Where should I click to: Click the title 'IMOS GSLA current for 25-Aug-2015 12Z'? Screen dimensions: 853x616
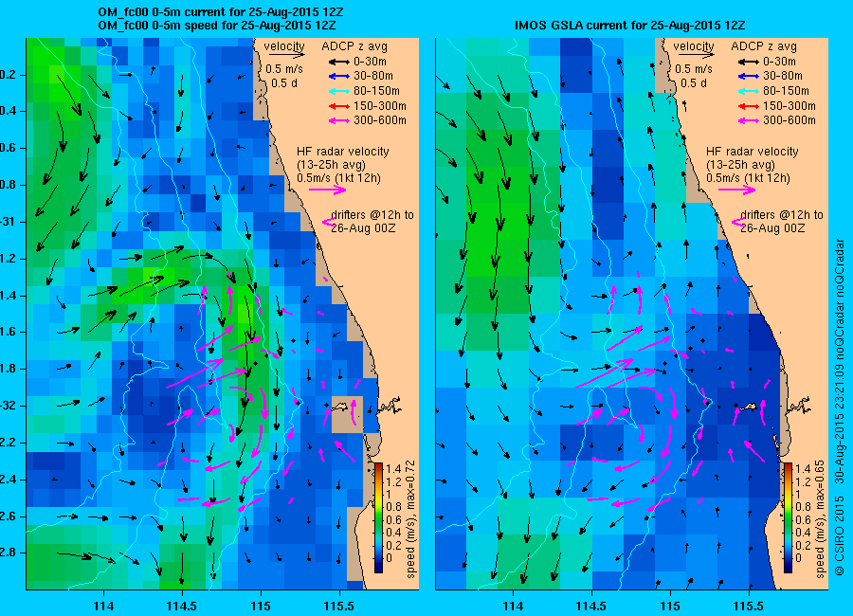point(630,25)
